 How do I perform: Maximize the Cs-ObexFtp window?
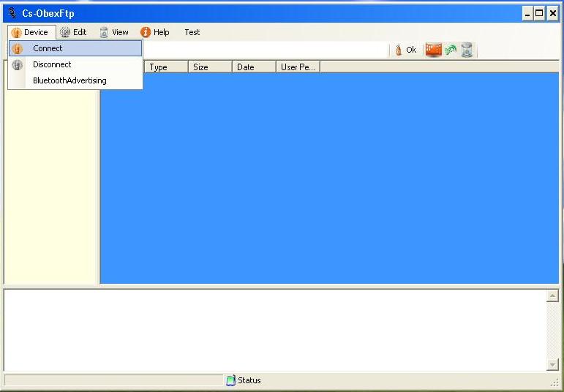539,14
